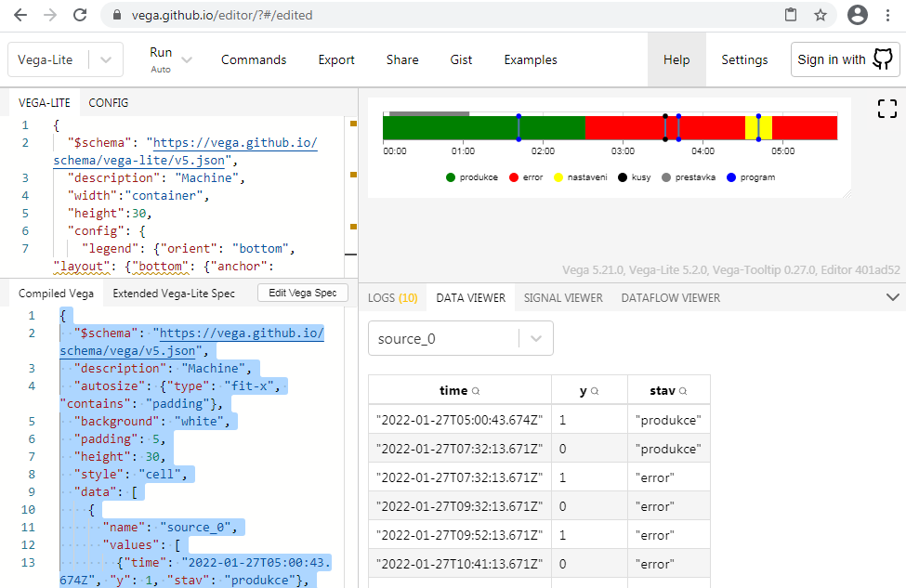Go forward with the browser forward arrow
Image resolution: width=906 pixels, height=588 pixels.
(50, 15)
